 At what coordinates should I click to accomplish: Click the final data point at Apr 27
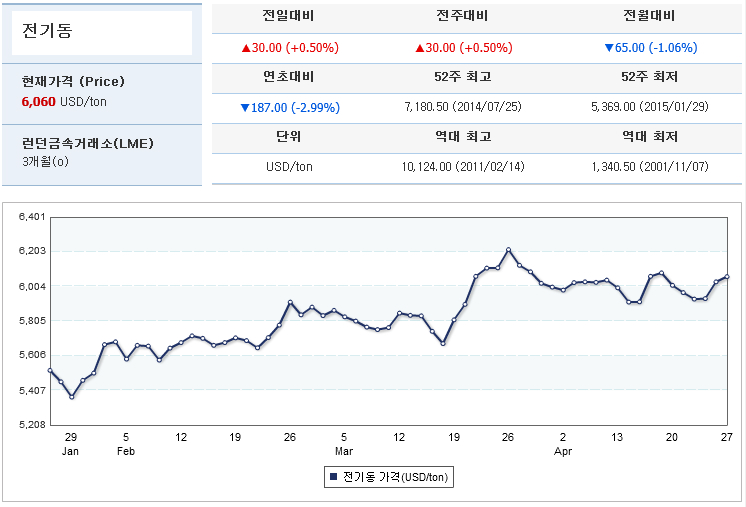click(x=727, y=277)
